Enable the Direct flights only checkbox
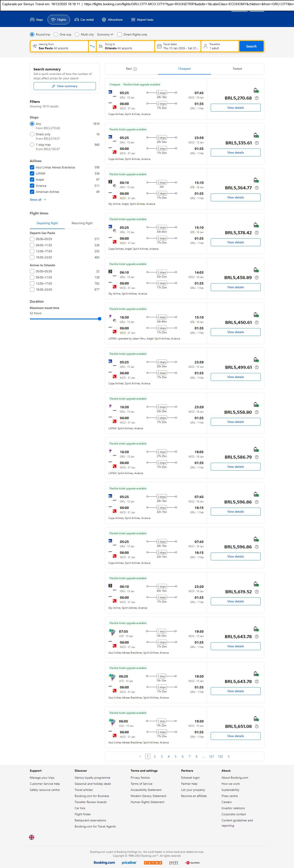 (120, 34)
